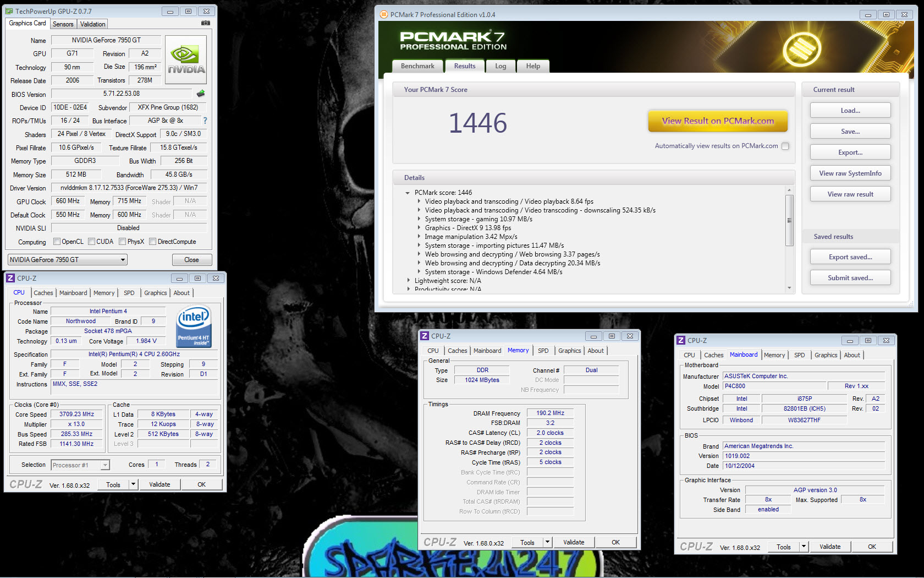Screen dimensions: 924x578
Task: Check Automatically view results on PCMark.com
Action: (x=785, y=146)
